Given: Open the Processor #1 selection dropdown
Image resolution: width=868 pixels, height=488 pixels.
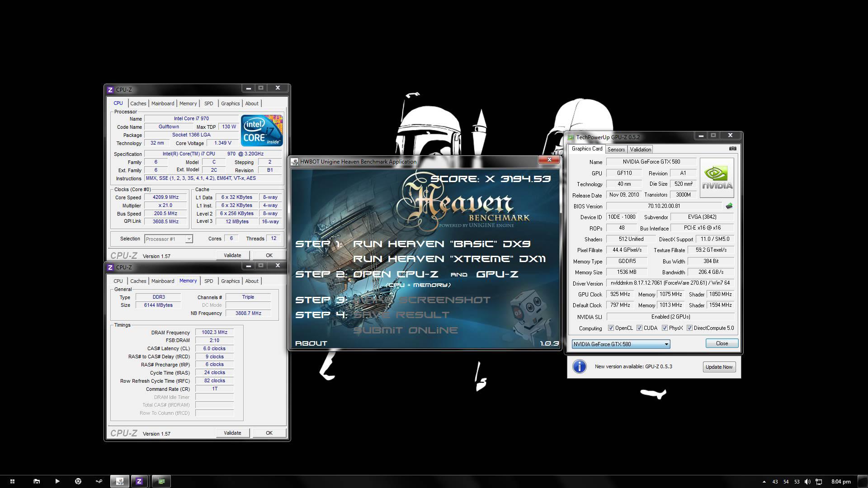Looking at the screenshot, I should tap(169, 239).
